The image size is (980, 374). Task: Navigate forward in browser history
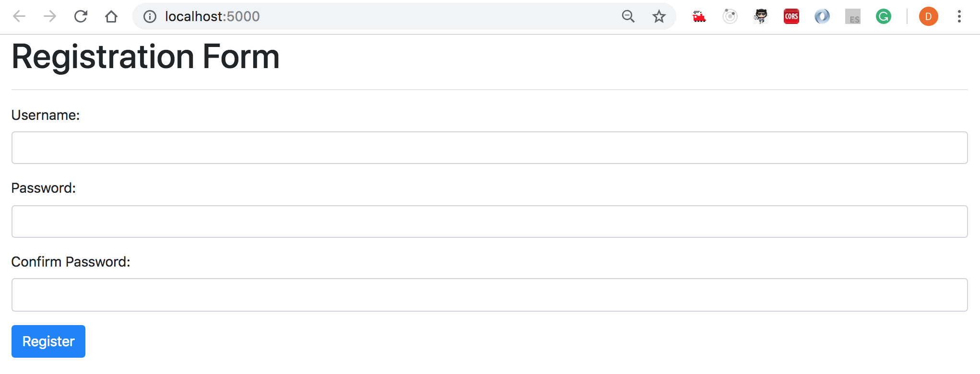(x=49, y=16)
